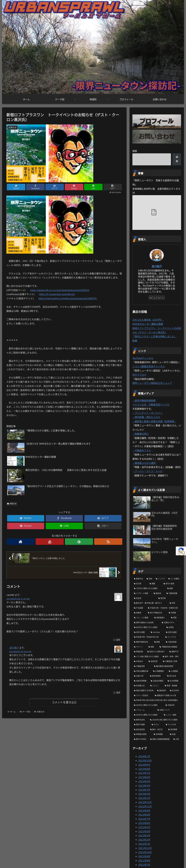Click the reCAPTCHA badge
The height and width of the screenshot is (868, 186).
pyautogui.click(x=181, y=551)
